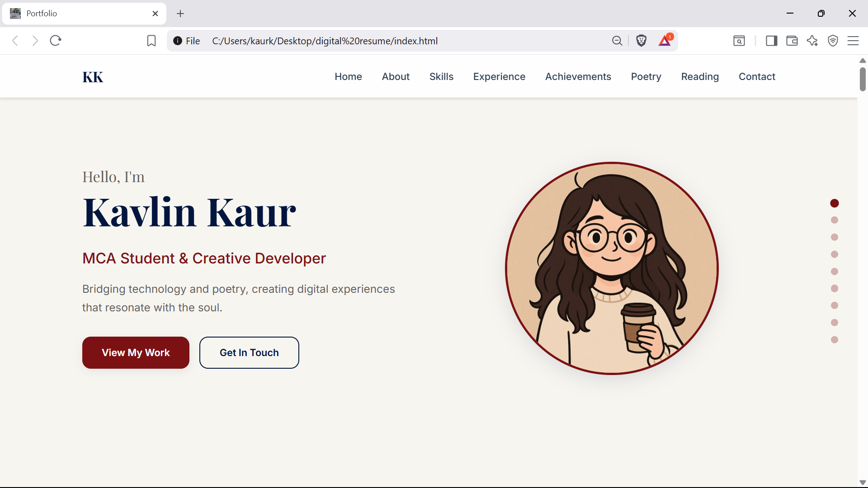Open the Brave Wallet icon
The image size is (868, 488).
pos(792,41)
